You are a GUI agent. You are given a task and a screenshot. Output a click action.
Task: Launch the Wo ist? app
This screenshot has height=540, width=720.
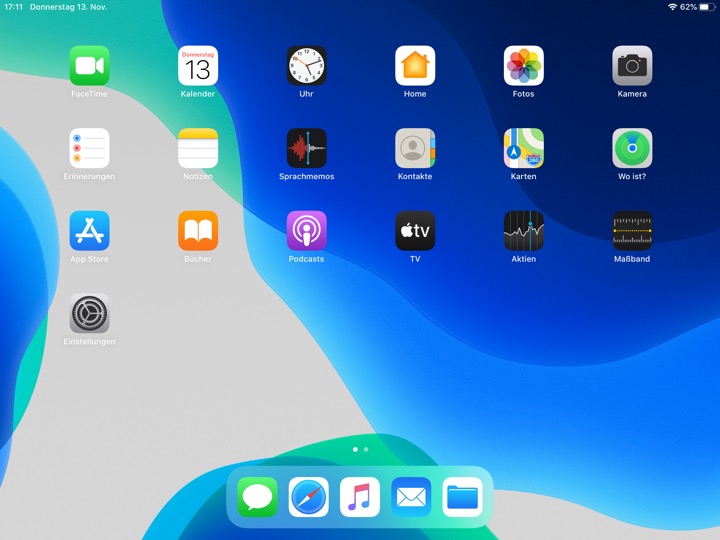click(x=632, y=148)
